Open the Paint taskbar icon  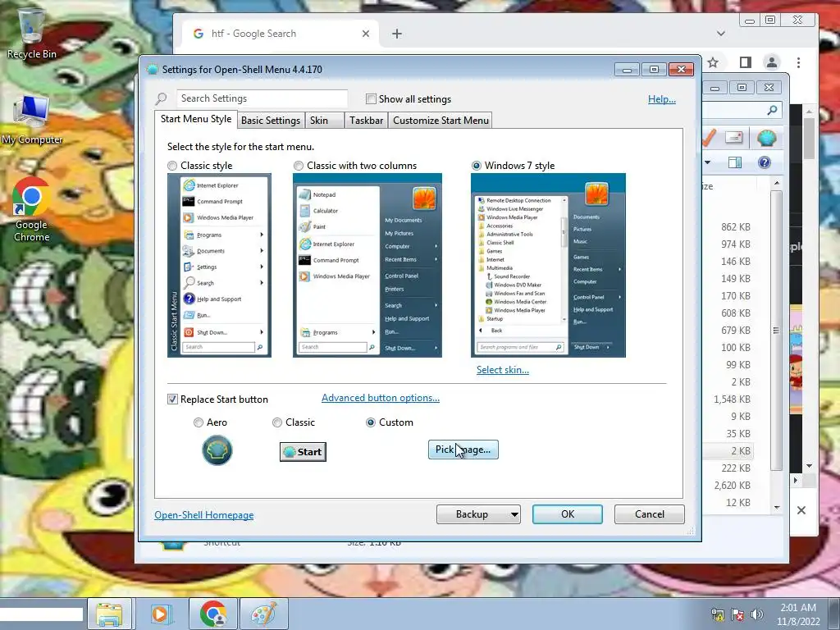click(264, 614)
